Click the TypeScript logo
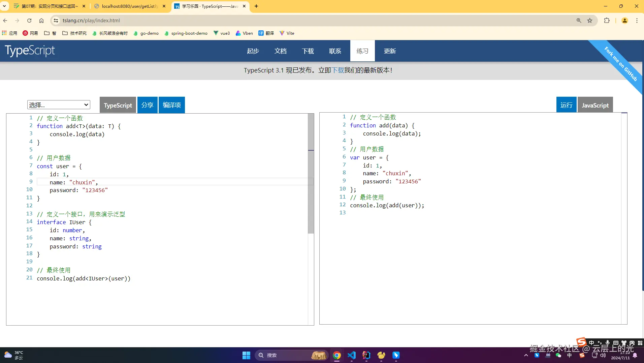This screenshot has height=363, width=644. point(30,51)
